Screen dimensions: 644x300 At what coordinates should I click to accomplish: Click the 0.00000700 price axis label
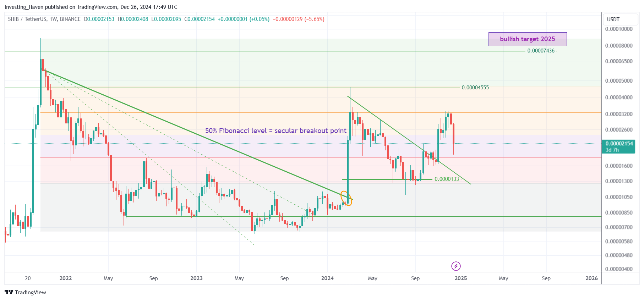pyautogui.click(x=619, y=227)
